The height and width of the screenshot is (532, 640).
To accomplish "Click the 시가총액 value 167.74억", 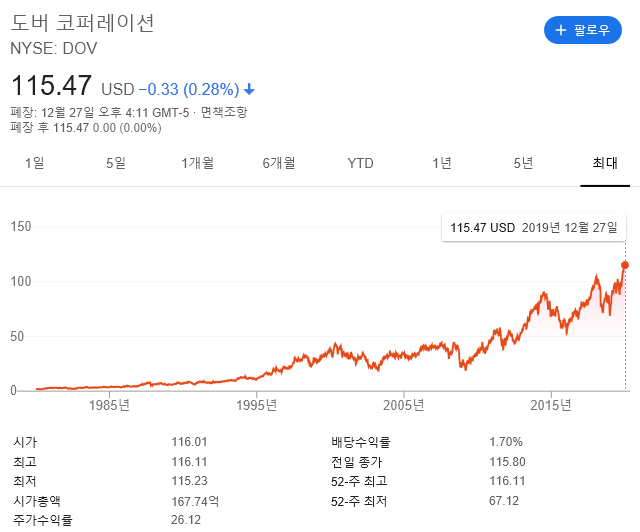I will (195, 501).
